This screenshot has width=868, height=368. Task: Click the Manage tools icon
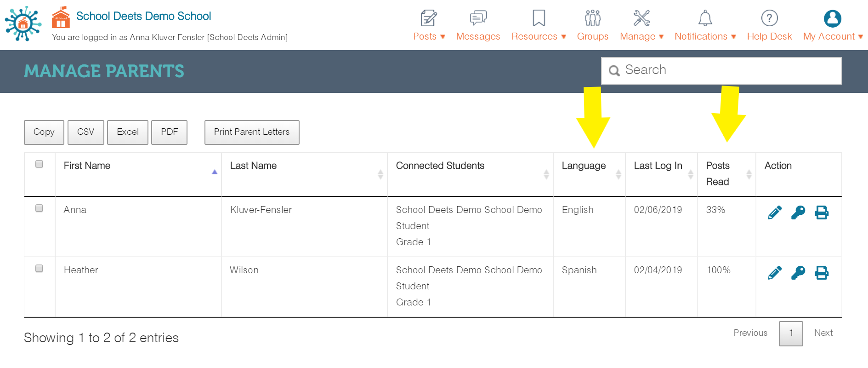641,18
